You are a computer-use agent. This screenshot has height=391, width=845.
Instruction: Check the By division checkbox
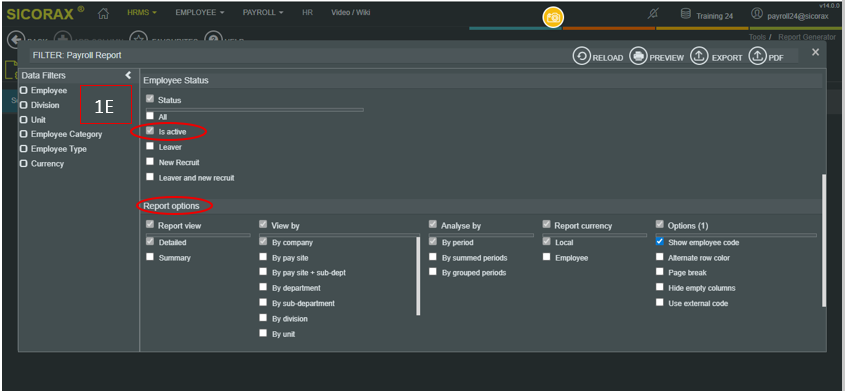[263, 318]
